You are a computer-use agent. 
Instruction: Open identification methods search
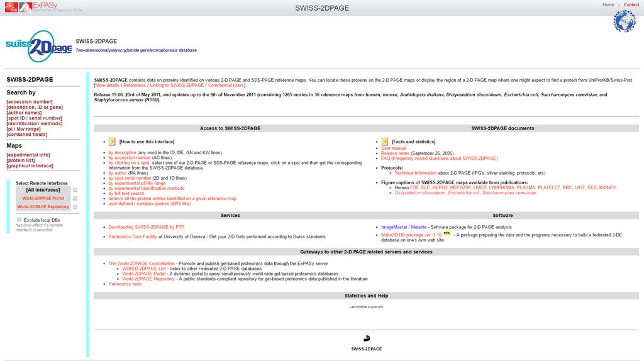35,124
